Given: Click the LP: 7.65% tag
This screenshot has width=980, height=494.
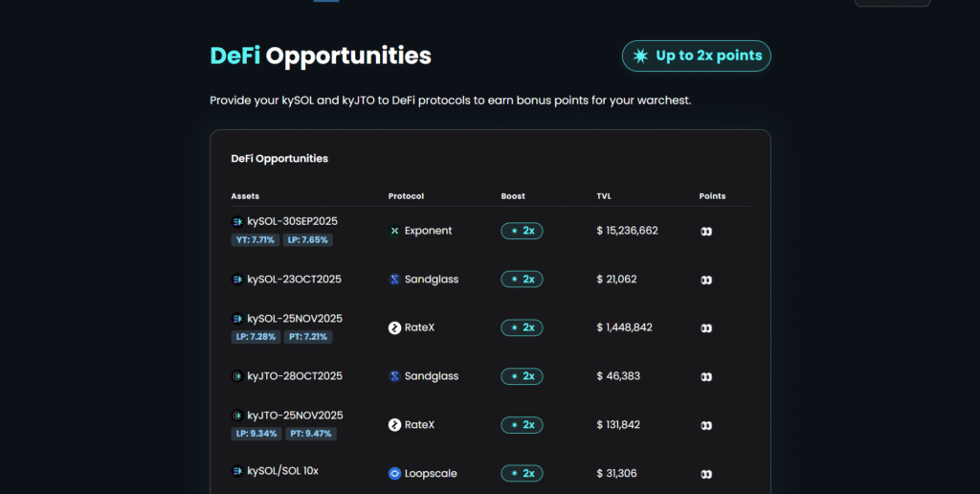Looking at the screenshot, I should click(307, 240).
